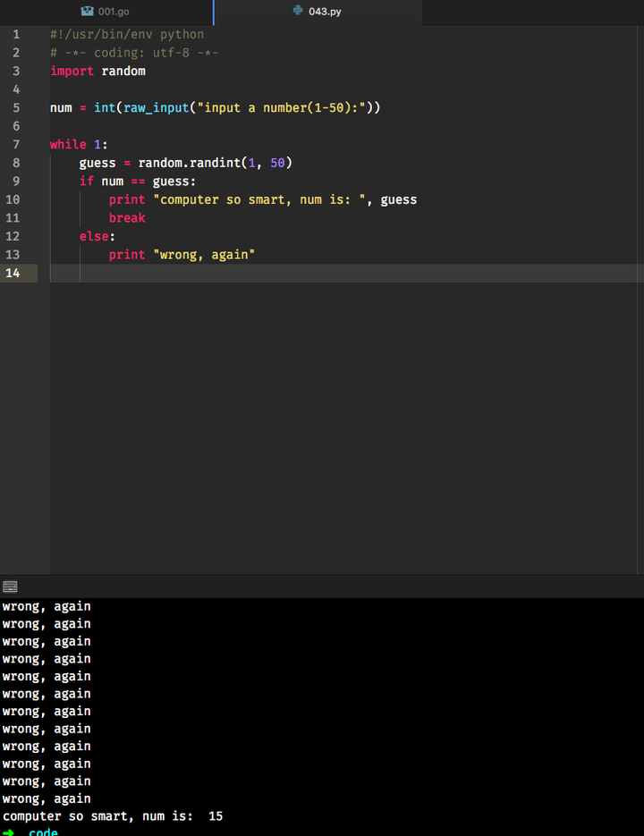Click the 'if' keyword on line 9
The height and width of the screenshot is (836, 644).
coord(87,182)
